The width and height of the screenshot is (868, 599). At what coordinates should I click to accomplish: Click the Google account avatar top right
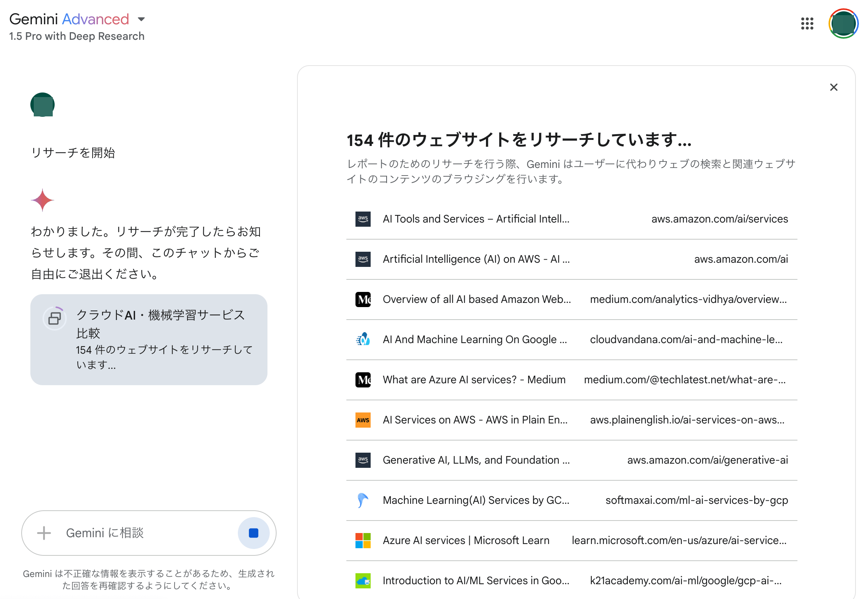tap(843, 24)
